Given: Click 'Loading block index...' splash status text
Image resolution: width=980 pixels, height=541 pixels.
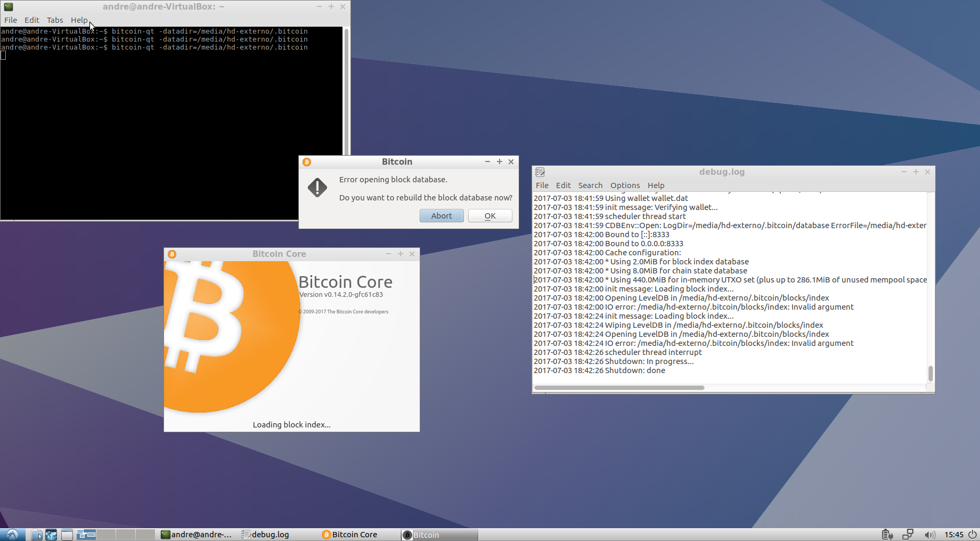Looking at the screenshot, I should pyautogui.click(x=292, y=425).
